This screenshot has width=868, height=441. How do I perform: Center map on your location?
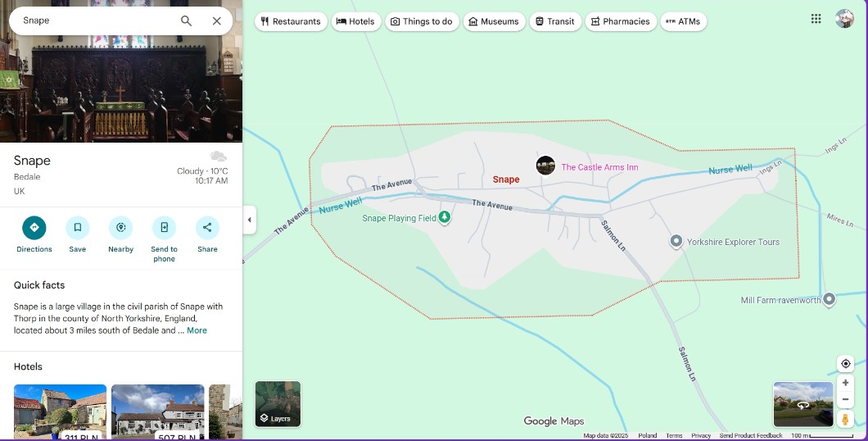coord(846,364)
